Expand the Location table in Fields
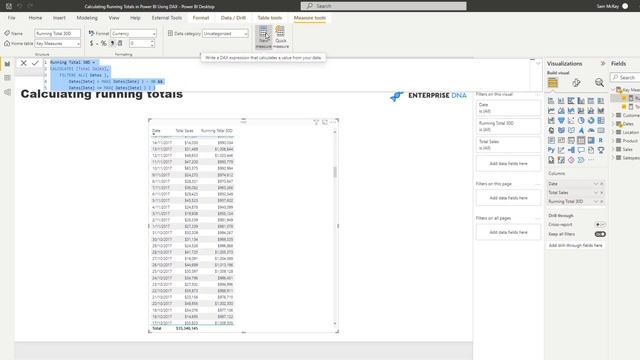 tap(613, 132)
